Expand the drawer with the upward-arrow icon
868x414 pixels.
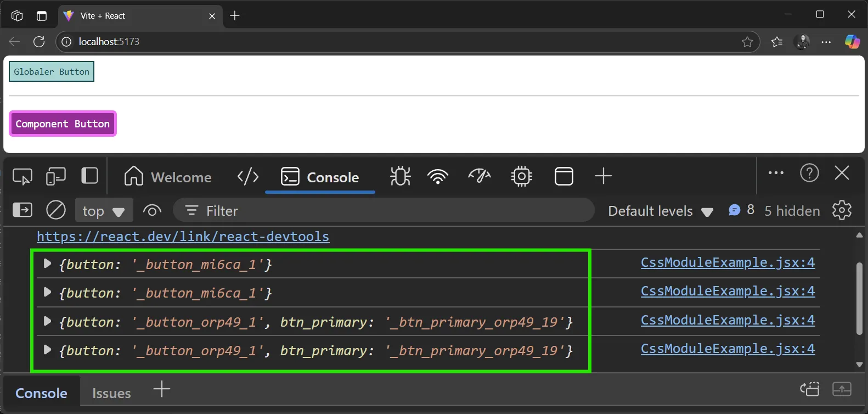pyautogui.click(x=842, y=389)
